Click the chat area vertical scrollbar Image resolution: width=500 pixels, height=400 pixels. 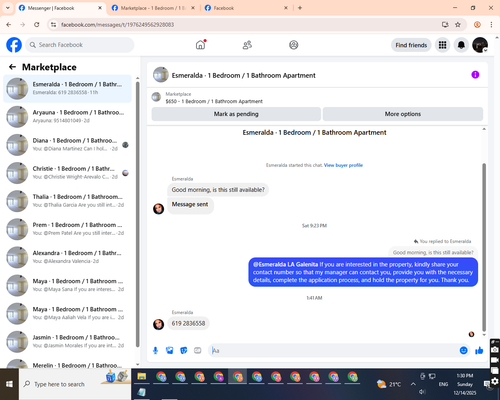point(484,247)
